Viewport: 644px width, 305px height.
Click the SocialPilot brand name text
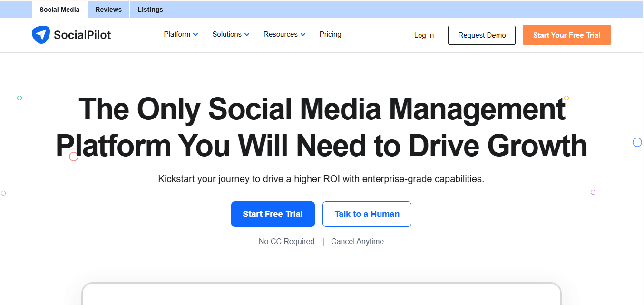pos(82,35)
